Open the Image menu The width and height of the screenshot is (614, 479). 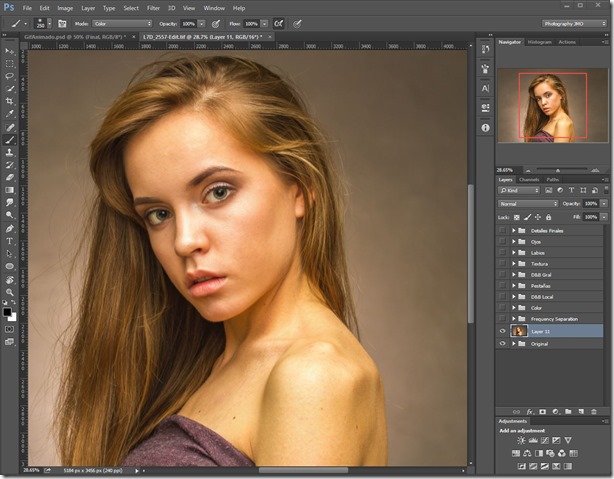(x=65, y=8)
